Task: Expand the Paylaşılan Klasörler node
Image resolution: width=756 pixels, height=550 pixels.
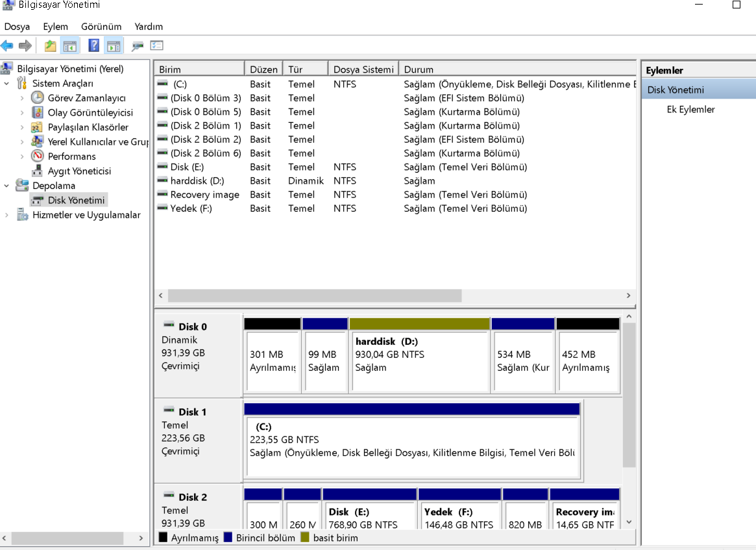Action: click(22, 127)
